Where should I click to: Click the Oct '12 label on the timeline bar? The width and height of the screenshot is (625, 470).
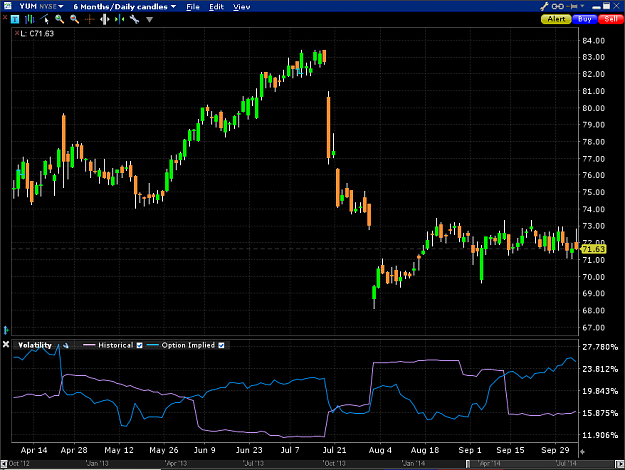click(19, 464)
